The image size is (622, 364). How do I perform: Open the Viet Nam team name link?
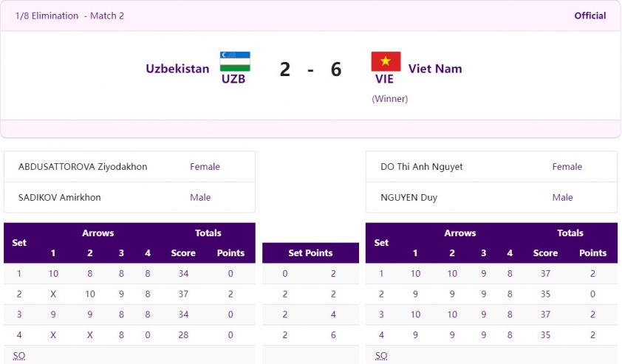[x=435, y=69]
